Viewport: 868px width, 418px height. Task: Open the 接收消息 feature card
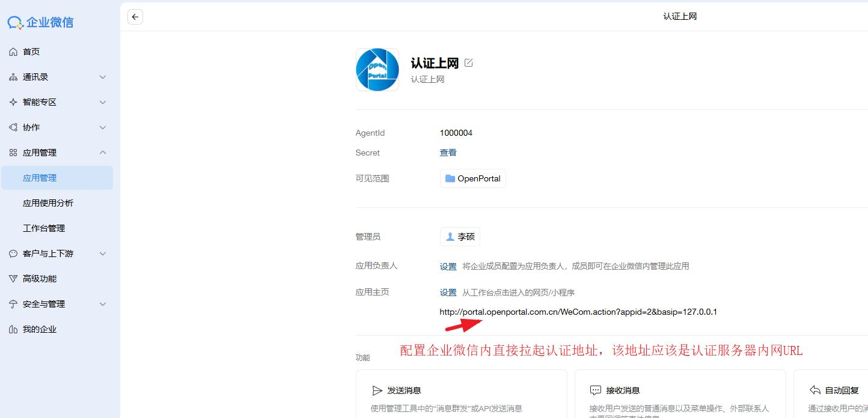pyautogui.click(x=680, y=394)
